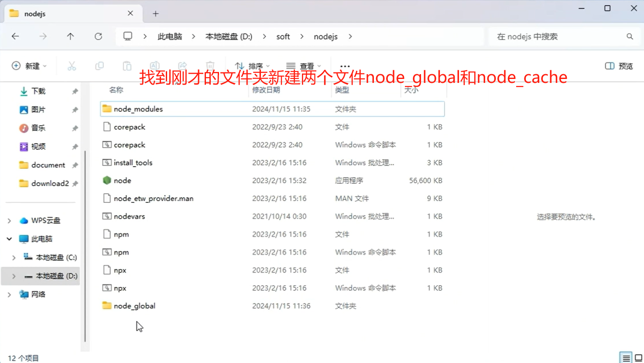The width and height of the screenshot is (644, 363).
Task: Refresh the nodejs folder view
Action: click(x=98, y=36)
